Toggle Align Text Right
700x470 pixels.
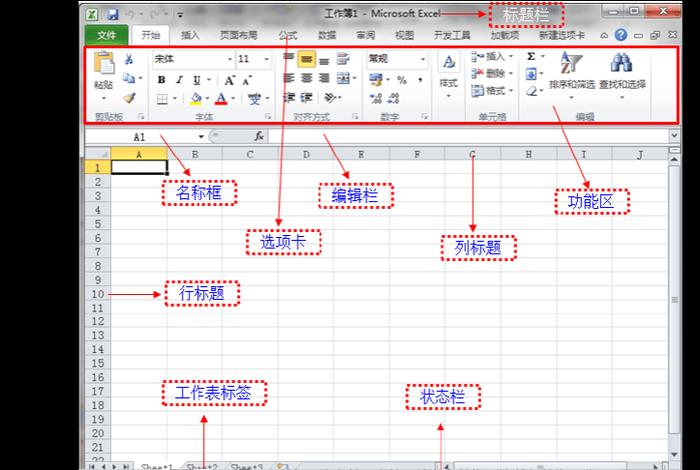pyautogui.click(x=324, y=79)
